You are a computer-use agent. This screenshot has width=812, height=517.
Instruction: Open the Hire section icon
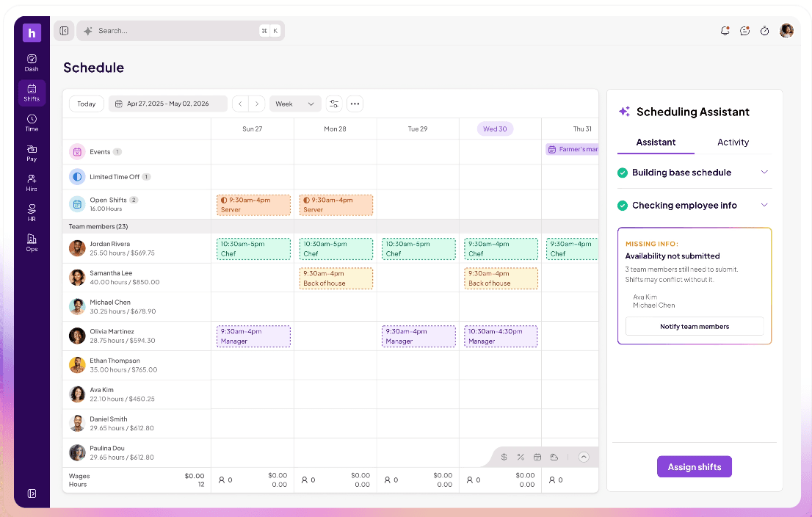(x=32, y=183)
